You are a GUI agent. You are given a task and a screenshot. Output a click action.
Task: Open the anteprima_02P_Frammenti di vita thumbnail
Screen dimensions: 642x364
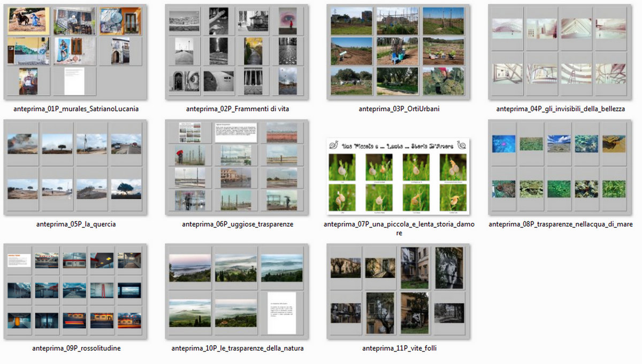click(237, 52)
